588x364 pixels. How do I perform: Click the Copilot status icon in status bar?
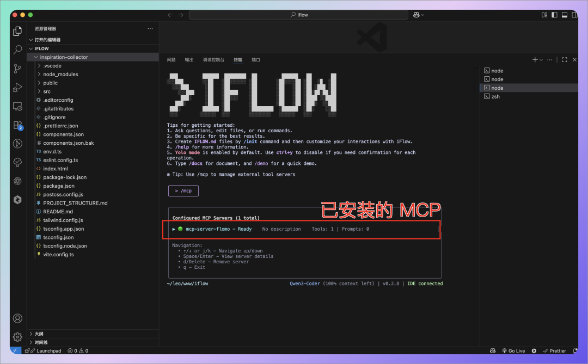click(493, 351)
